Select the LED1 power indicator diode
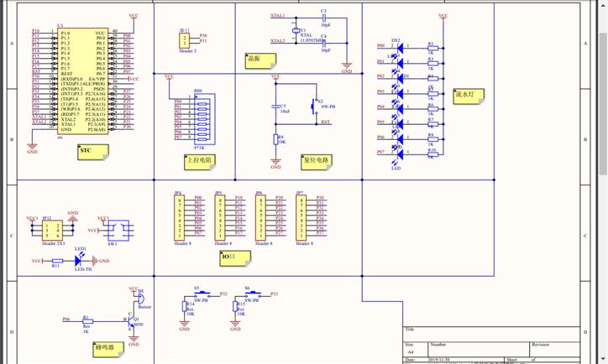Viewport: 608px width, 364px height. point(79,261)
